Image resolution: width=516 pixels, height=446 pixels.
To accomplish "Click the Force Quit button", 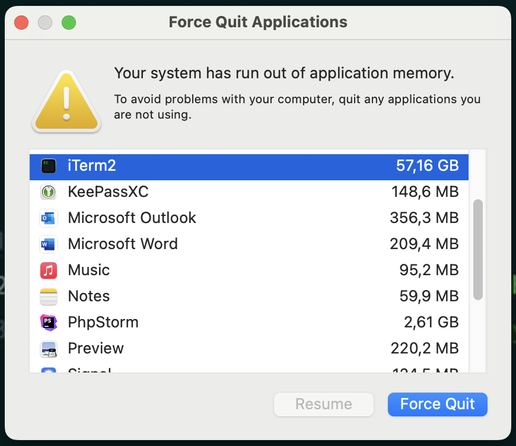I will coord(437,404).
